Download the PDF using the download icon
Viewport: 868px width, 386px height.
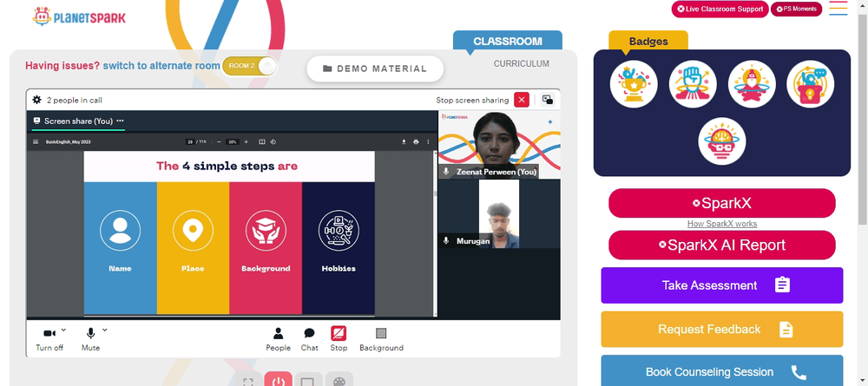[404, 142]
